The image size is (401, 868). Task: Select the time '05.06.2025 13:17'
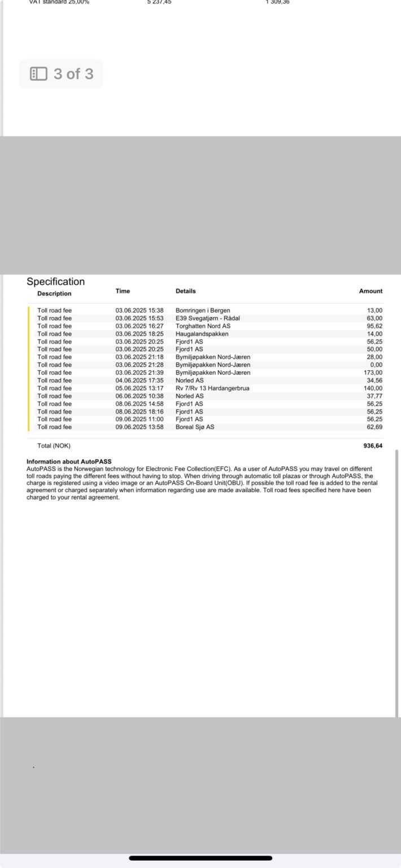(x=140, y=388)
